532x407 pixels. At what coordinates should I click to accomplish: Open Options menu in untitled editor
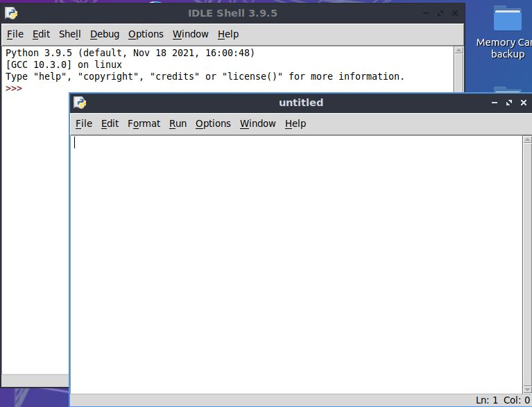point(213,123)
